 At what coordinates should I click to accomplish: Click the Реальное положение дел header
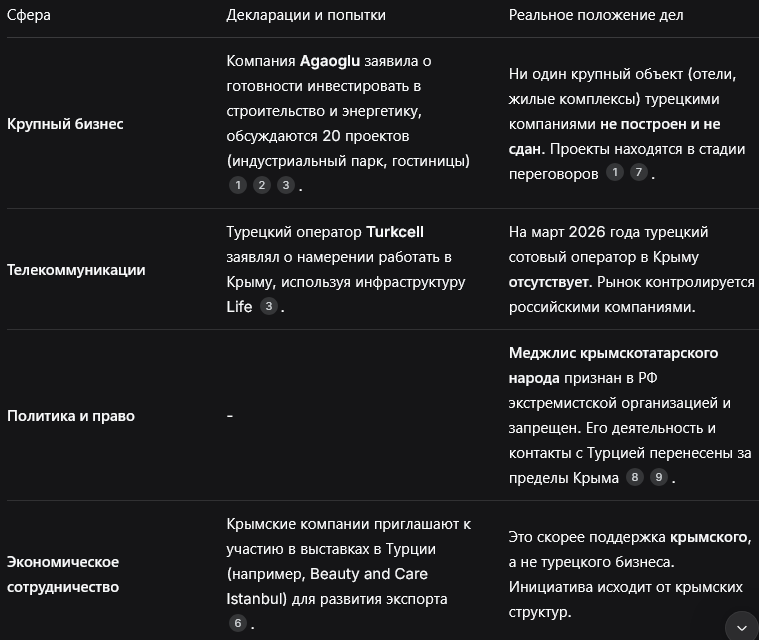pyautogui.click(x=596, y=15)
